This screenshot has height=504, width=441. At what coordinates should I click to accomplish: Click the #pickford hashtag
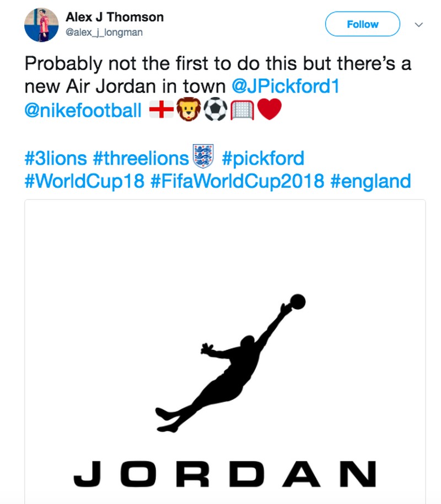point(262,159)
